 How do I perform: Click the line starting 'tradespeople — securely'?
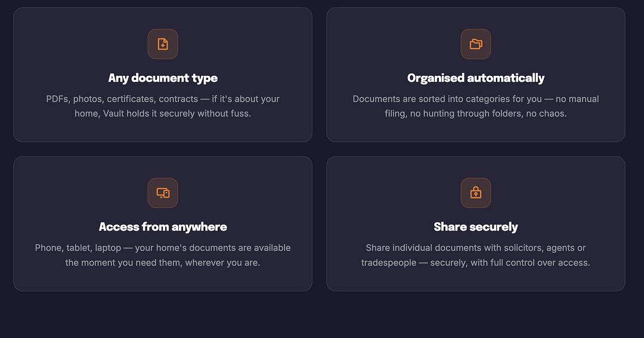pos(476,263)
